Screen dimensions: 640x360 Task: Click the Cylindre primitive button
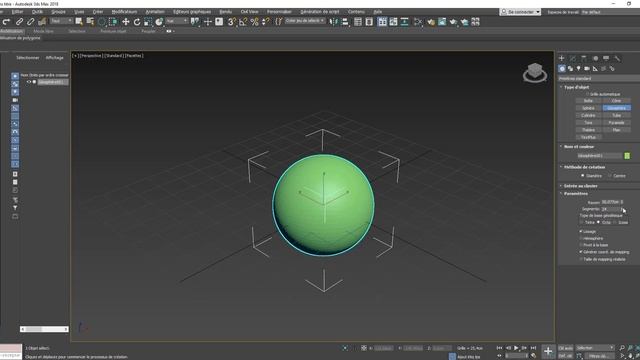pyautogui.click(x=588, y=115)
